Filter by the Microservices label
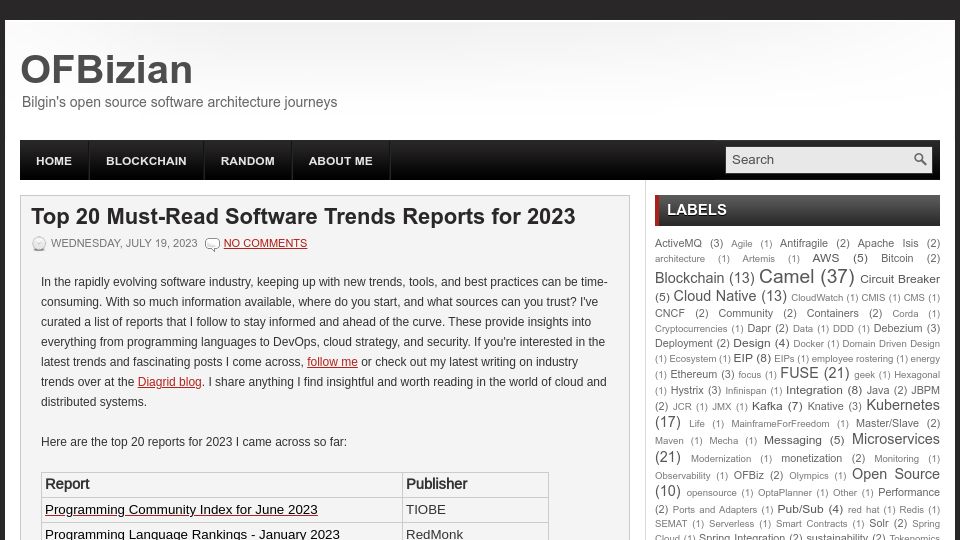The width and height of the screenshot is (960, 540). click(895, 440)
